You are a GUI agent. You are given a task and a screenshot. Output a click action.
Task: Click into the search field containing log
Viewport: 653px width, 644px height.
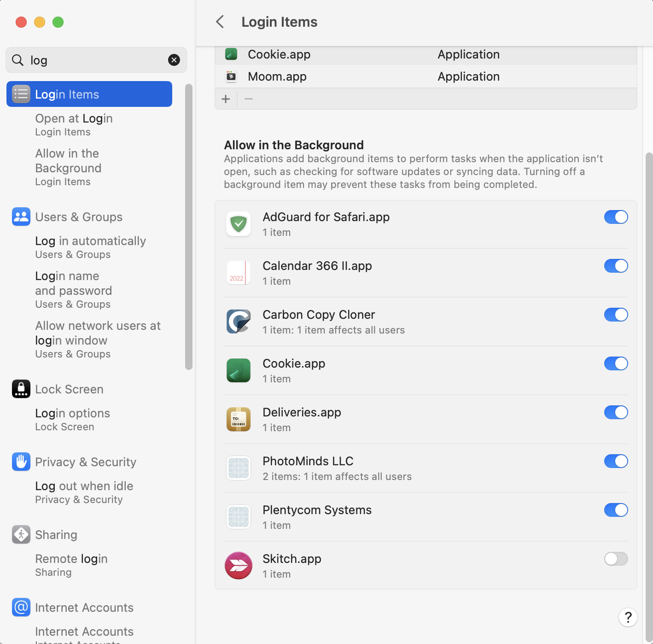click(96, 60)
